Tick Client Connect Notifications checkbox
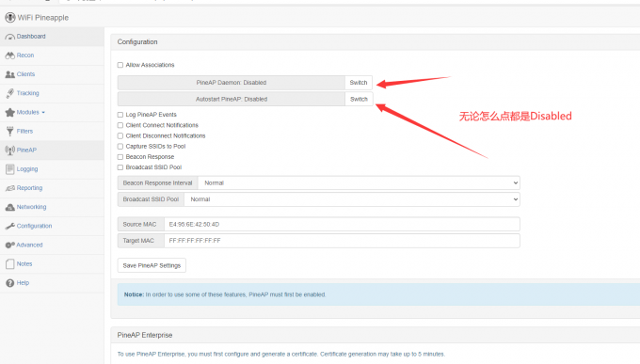Viewport: 640px width, 364px height. (x=120, y=125)
